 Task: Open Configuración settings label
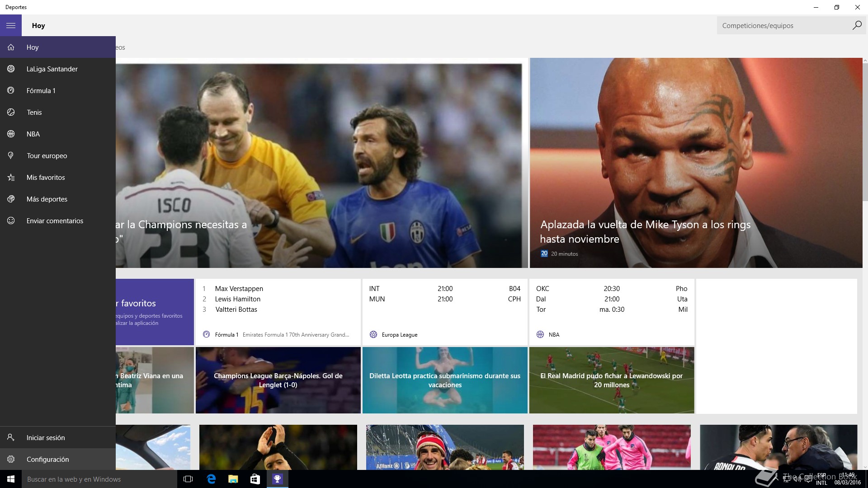pyautogui.click(x=48, y=459)
